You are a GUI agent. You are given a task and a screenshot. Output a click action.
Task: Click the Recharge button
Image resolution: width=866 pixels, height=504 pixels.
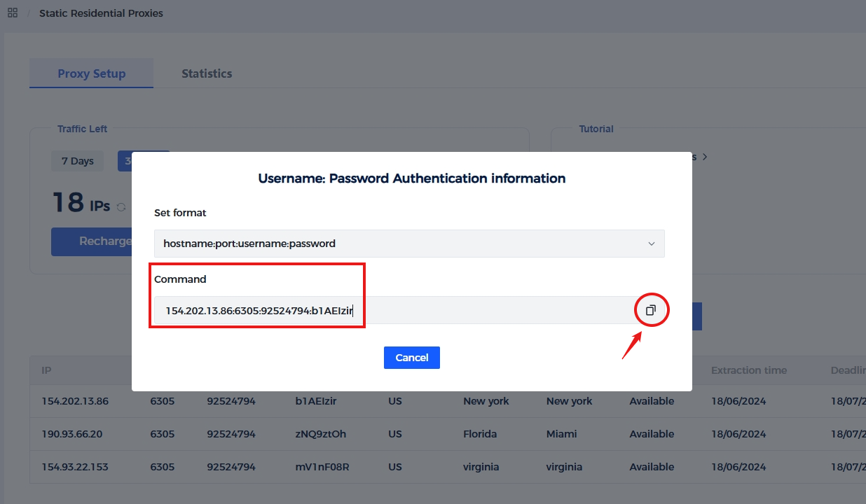(x=92, y=241)
